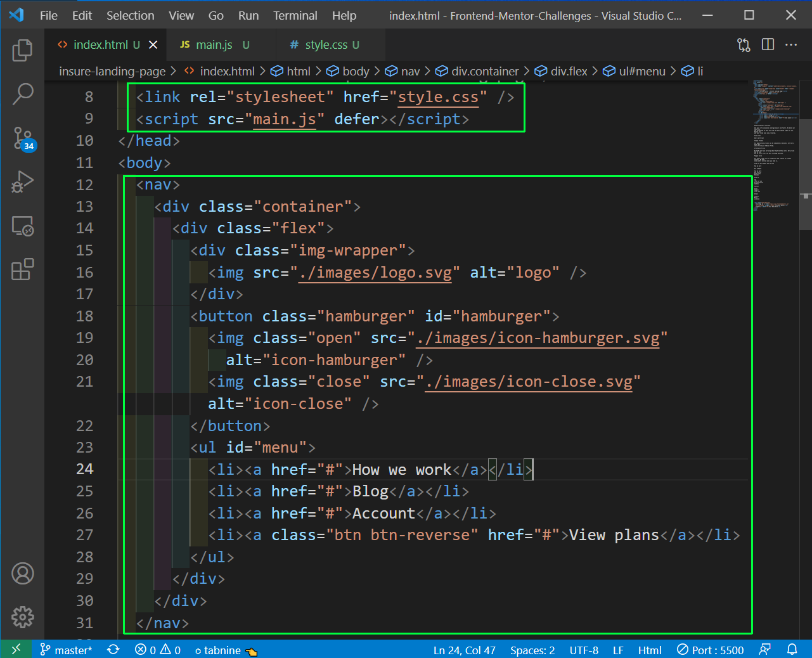Open the editor More Actions menu
The height and width of the screenshot is (658, 812).
(791, 45)
